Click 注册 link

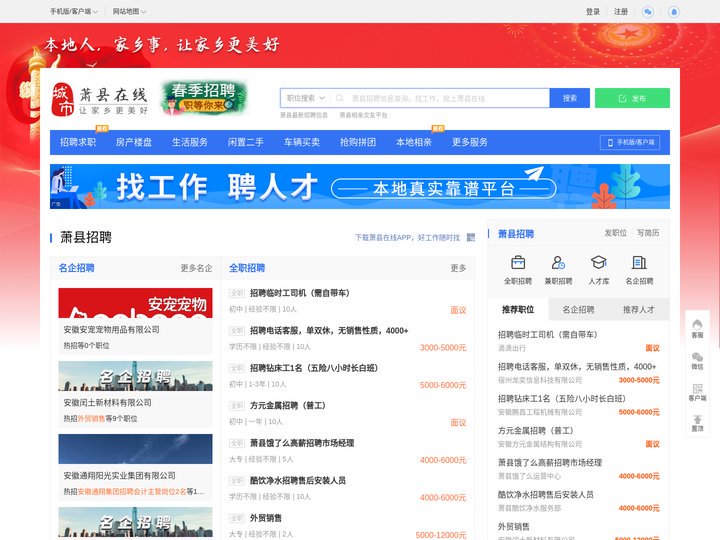point(621,11)
